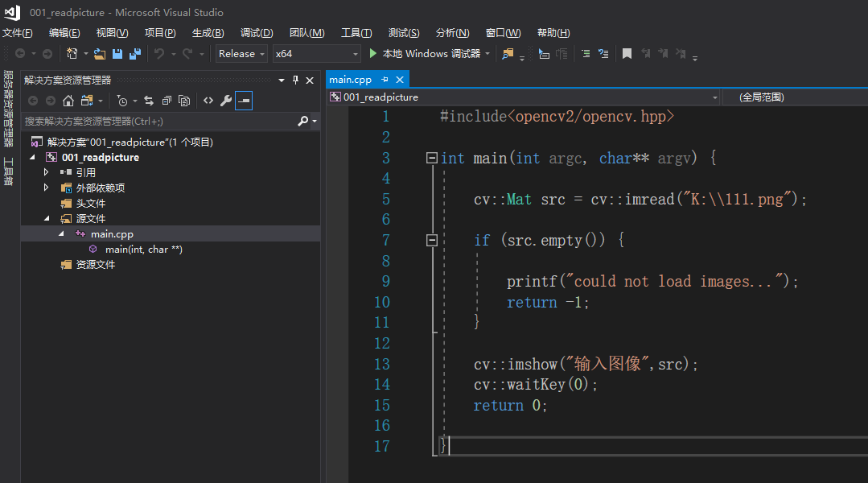868x483 pixels.
Task: Open the 视图(V) menu
Action: pyautogui.click(x=112, y=33)
